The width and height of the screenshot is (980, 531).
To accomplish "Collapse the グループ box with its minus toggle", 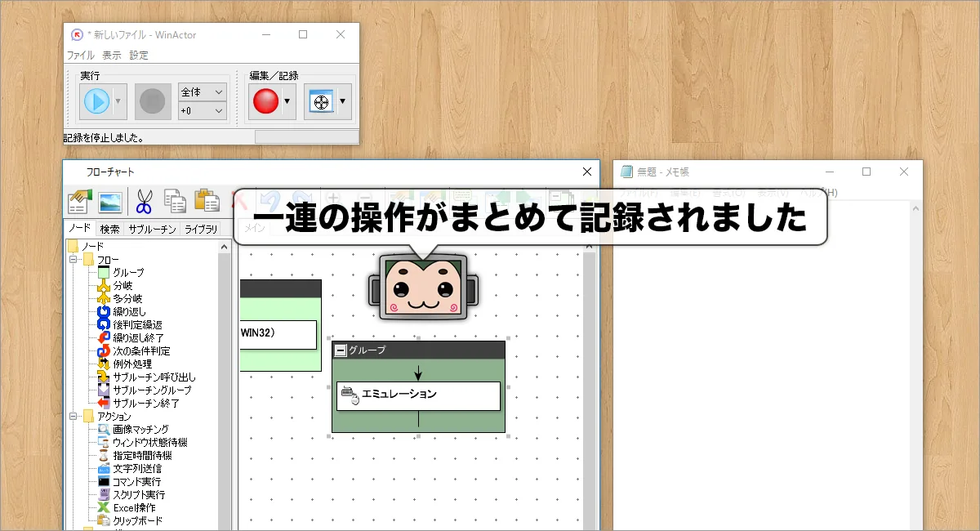I will click(340, 350).
